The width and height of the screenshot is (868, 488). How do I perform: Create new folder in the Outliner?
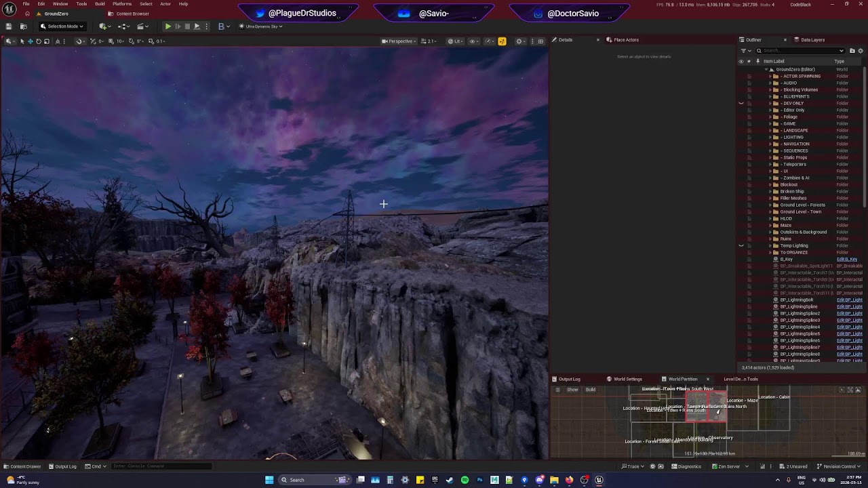pos(852,51)
